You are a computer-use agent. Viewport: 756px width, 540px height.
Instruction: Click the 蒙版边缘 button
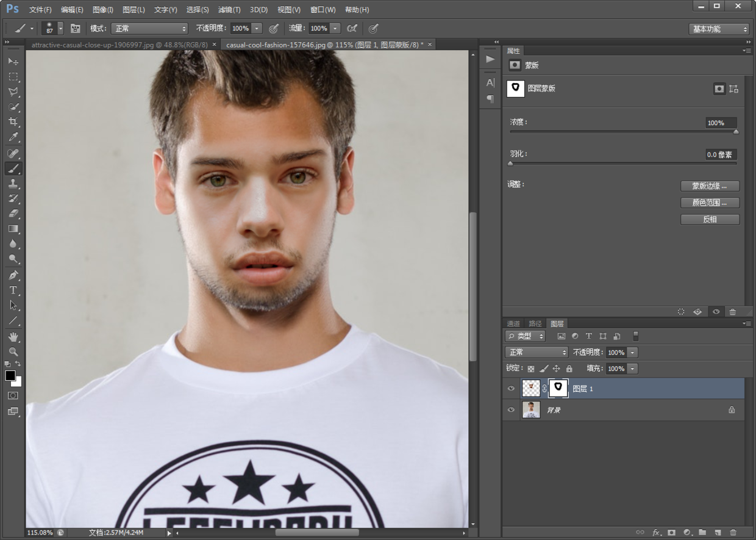point(710,186)
